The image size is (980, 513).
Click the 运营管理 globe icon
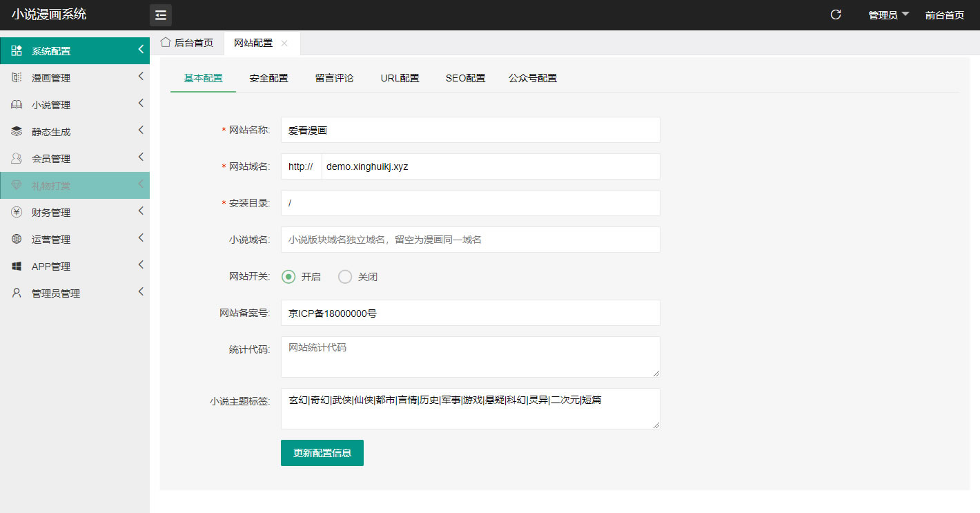point(17,239)
